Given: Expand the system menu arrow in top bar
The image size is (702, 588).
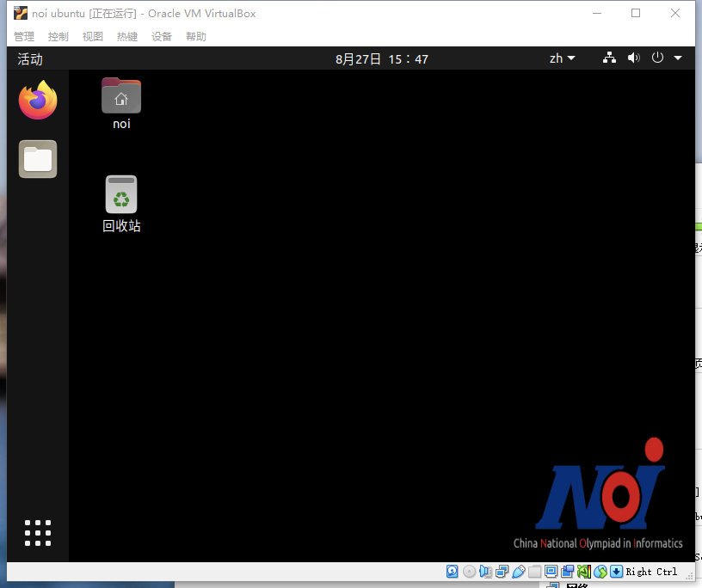Looking at the screenshot, I should click(677, 58).
